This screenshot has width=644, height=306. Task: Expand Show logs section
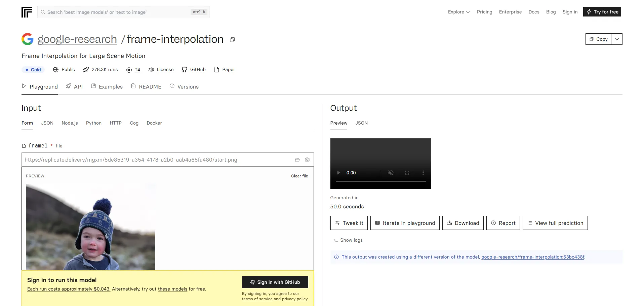(348, 240)
